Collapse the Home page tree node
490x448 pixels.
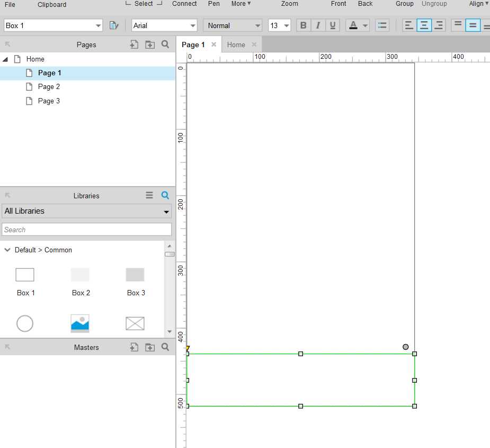[x=5, y=59]
